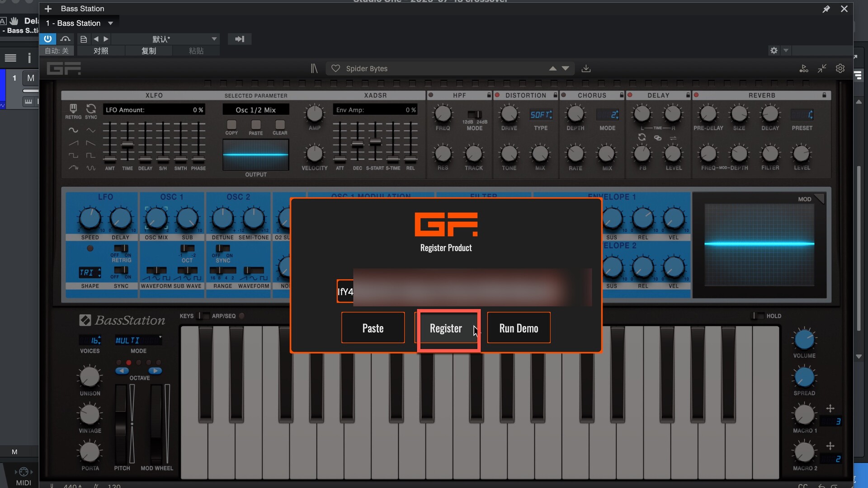Viewport: 868px width, 488px height.
Task: Select the sine waveform in XLFO
Action: coord(73,130)
